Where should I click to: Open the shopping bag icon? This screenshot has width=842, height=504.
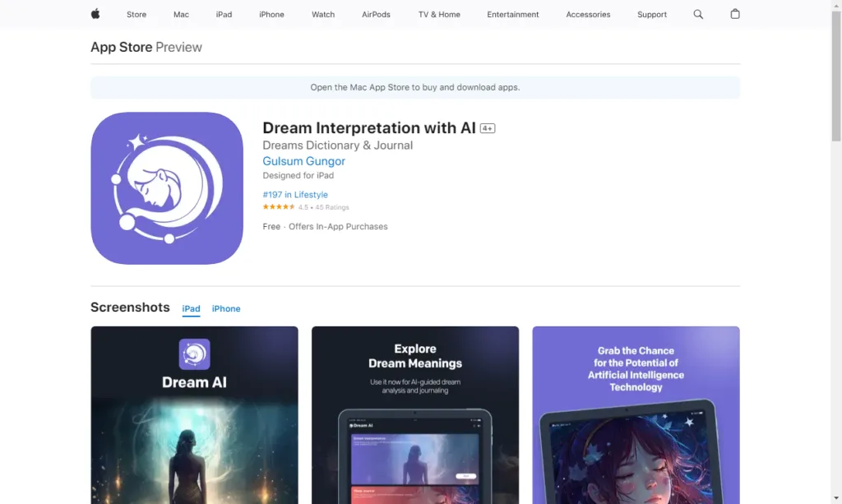(x=735, y=14)
